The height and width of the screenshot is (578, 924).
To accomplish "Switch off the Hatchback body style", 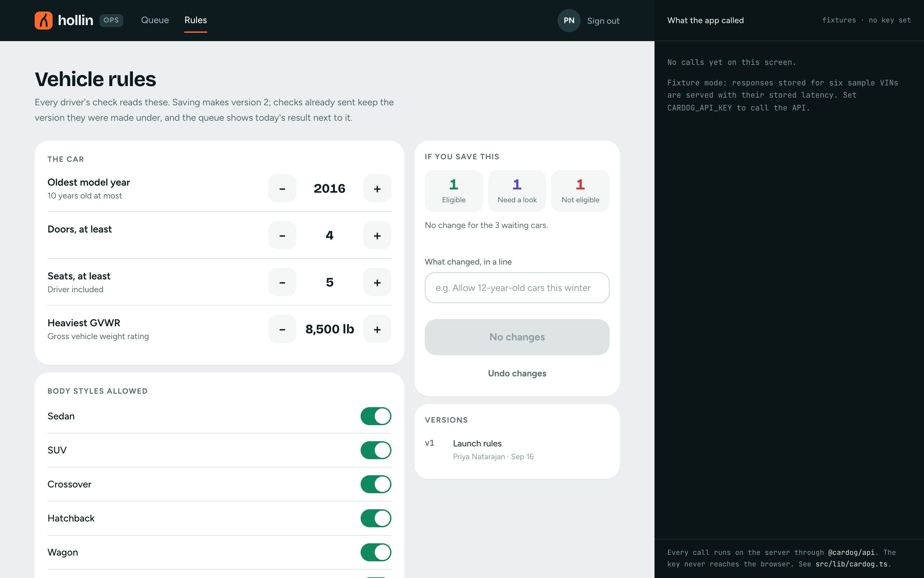I will point(376,518).
